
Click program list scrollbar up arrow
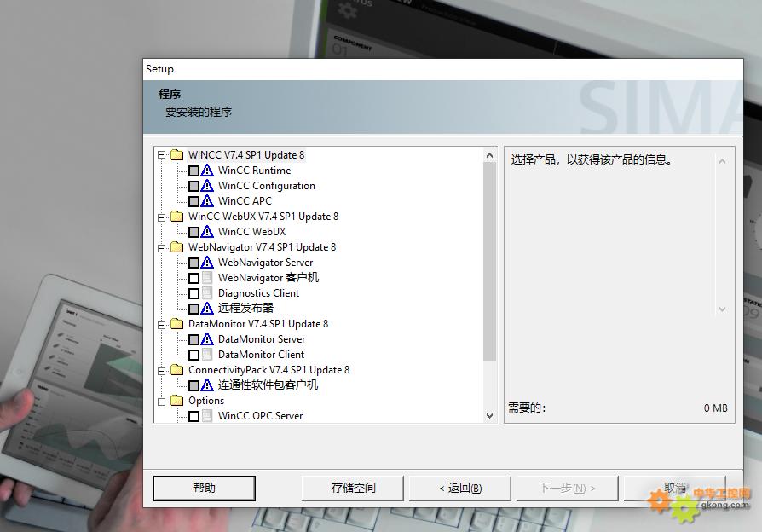tap(489, 156)
